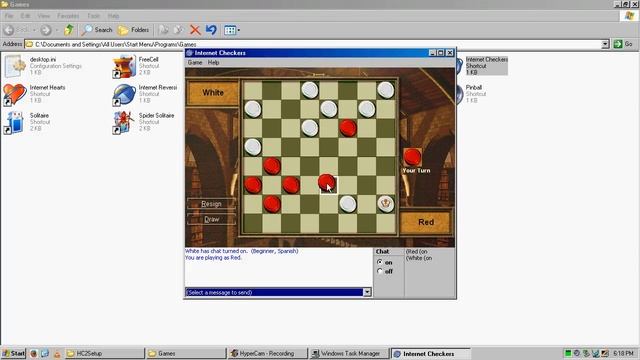Open the Favorites menu in Games window
640x360 pixels.
[x=68, y=16]
